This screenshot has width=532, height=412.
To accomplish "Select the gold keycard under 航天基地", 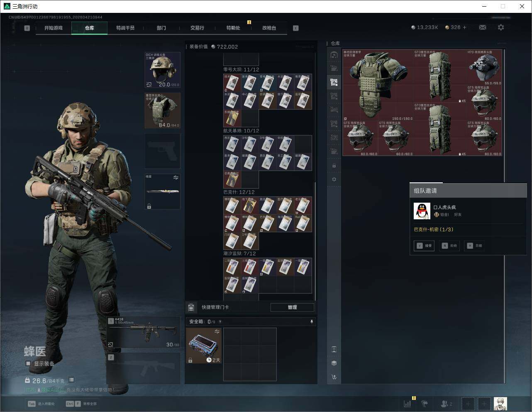I will (232, 179).
